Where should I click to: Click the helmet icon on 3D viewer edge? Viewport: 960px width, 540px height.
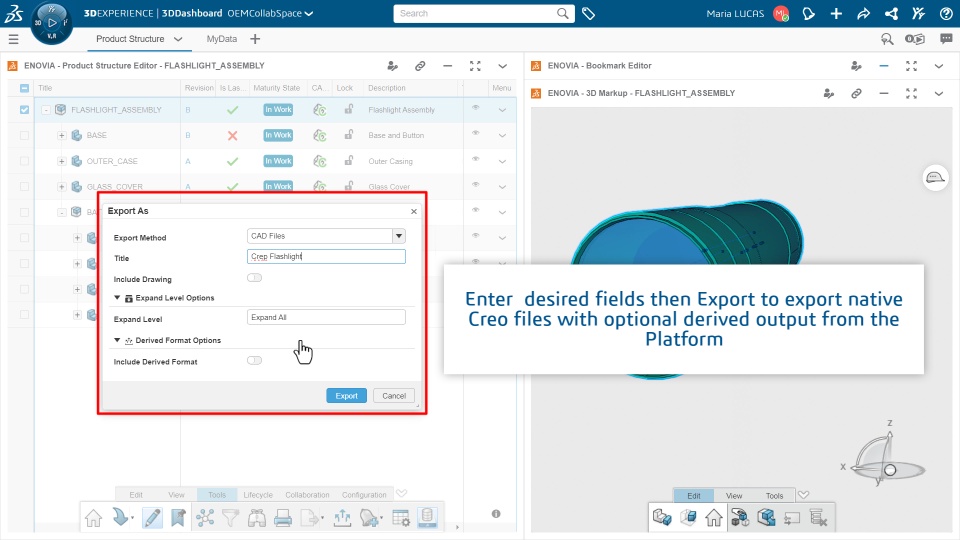(936, 178)
